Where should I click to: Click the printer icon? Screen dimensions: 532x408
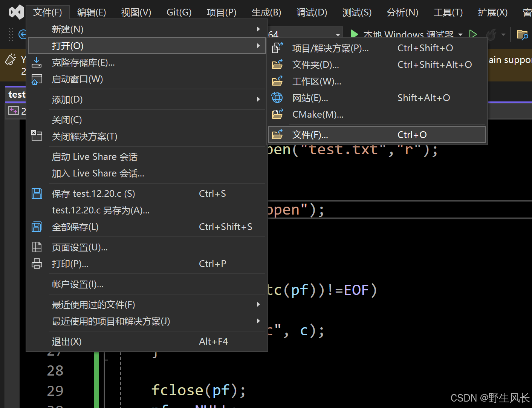(37, 264)
